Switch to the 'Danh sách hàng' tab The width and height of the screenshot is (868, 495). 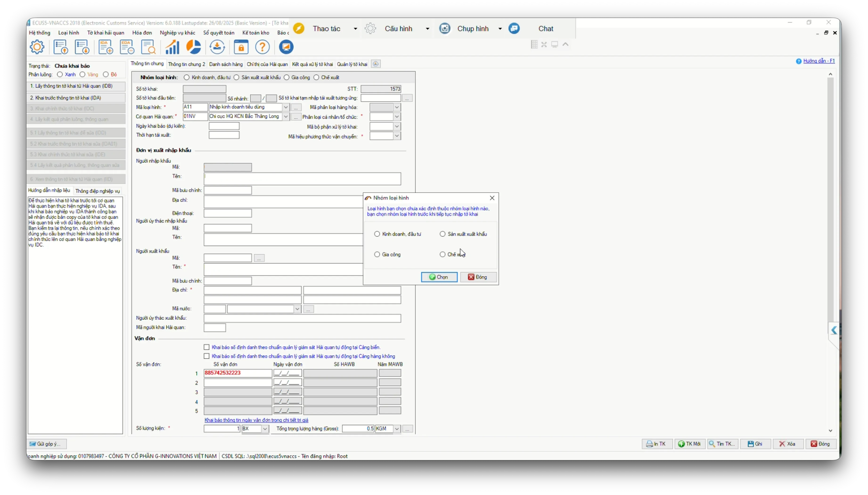click(225, 64)
